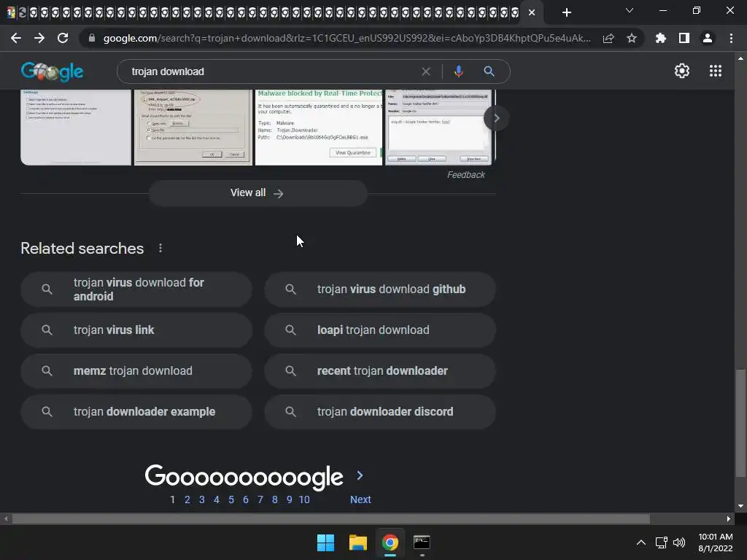Click the address bar URL
The width and height of the screenshot is (747, 560).
click(347, 38)
